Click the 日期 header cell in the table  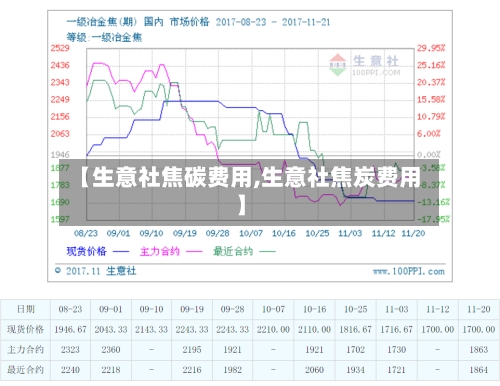click(26, 309)
